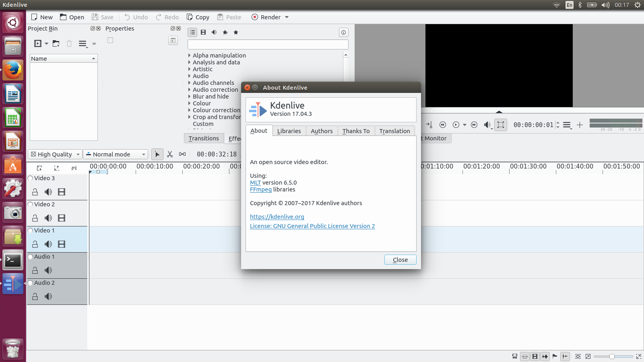This screenshot has width=644, height=362.
Task: Click the Open button in the toolbar
Action: coord(72,17)
